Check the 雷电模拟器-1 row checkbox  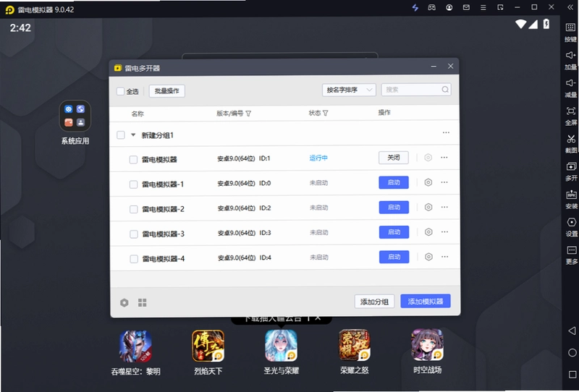coord(133,184)
